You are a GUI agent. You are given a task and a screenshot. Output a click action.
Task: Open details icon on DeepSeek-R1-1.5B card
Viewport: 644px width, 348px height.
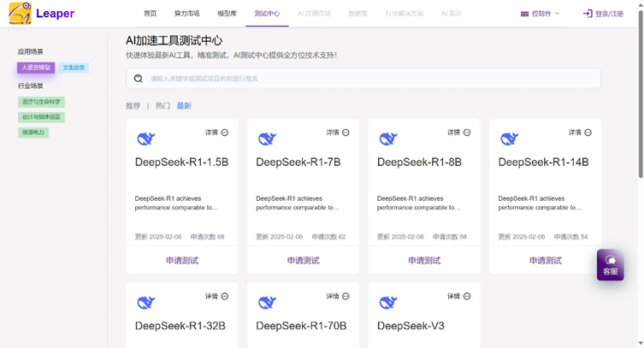click(x=225, y=133)
